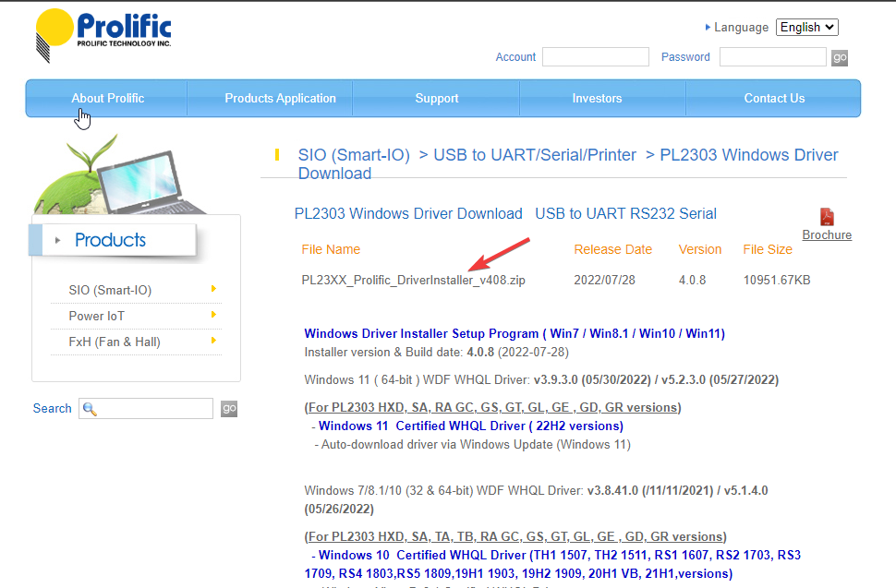Open the Support menu
This screenshot has height=588, width=896.
(436, 98)
